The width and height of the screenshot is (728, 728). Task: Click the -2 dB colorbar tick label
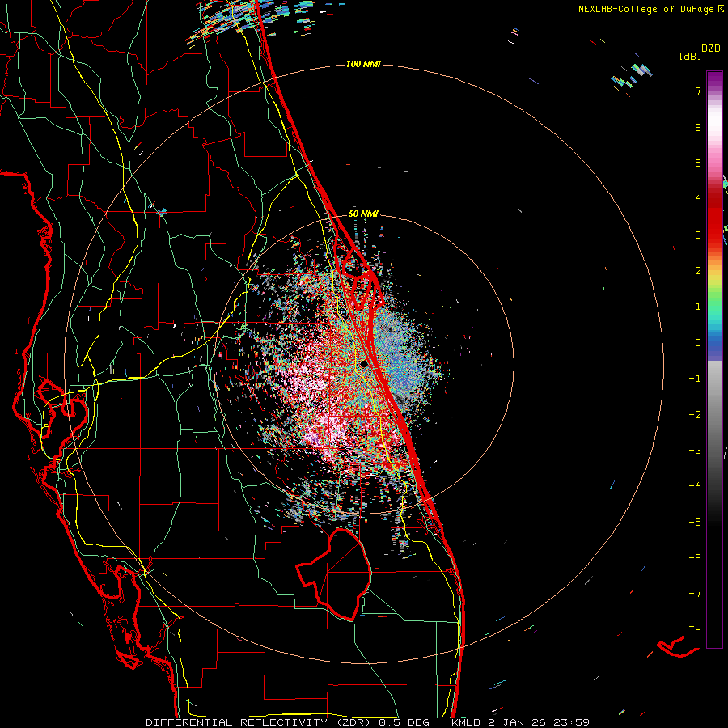pyautogui.click(x=695, y=415)
